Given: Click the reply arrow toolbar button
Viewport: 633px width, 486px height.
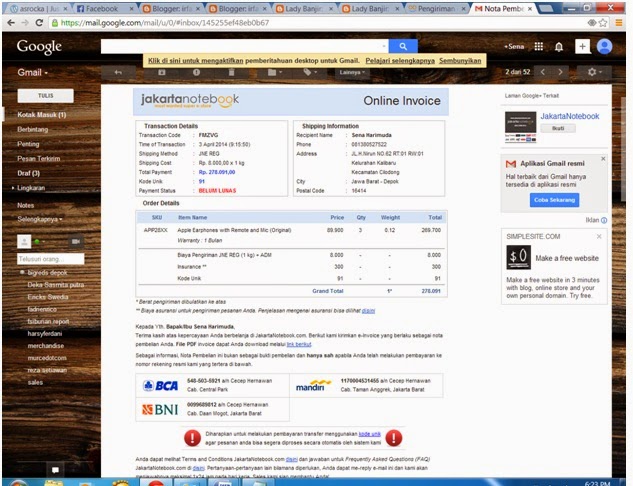Looking at the screenshot, I should 118,72.
